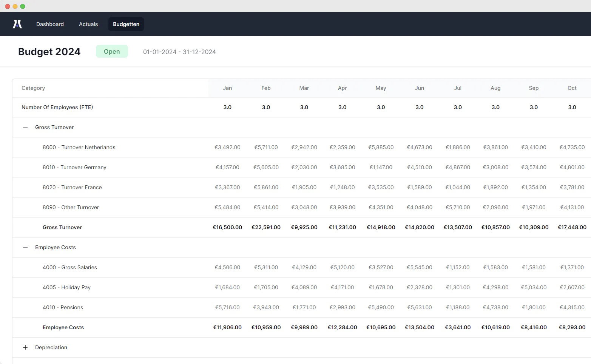Edit Jan value for Turnover Netherlands
The image size is (591, 364).
tap(227, 147)
